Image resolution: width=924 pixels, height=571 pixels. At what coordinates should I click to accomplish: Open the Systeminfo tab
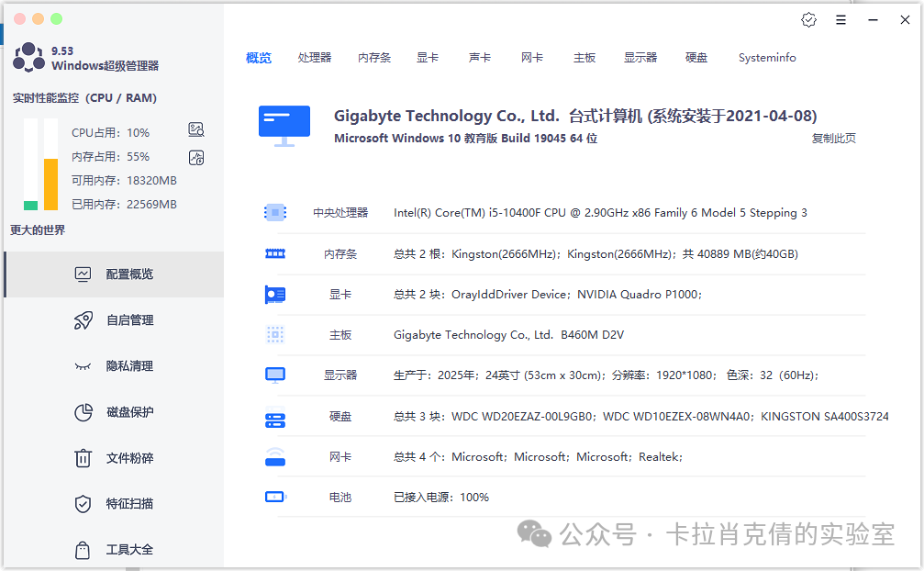[x=767, y=58]
